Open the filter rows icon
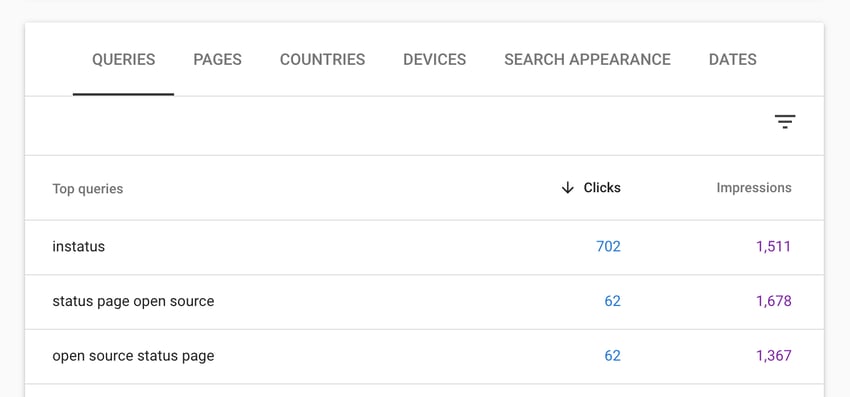Screen dimensions: 850x397 click(784, 122)
